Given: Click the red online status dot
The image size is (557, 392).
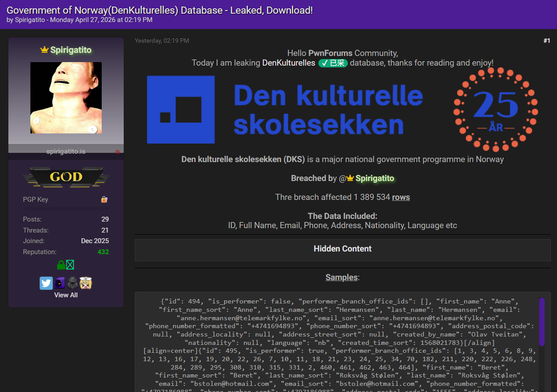Looking at the screenshot, I should click(118, 152).
